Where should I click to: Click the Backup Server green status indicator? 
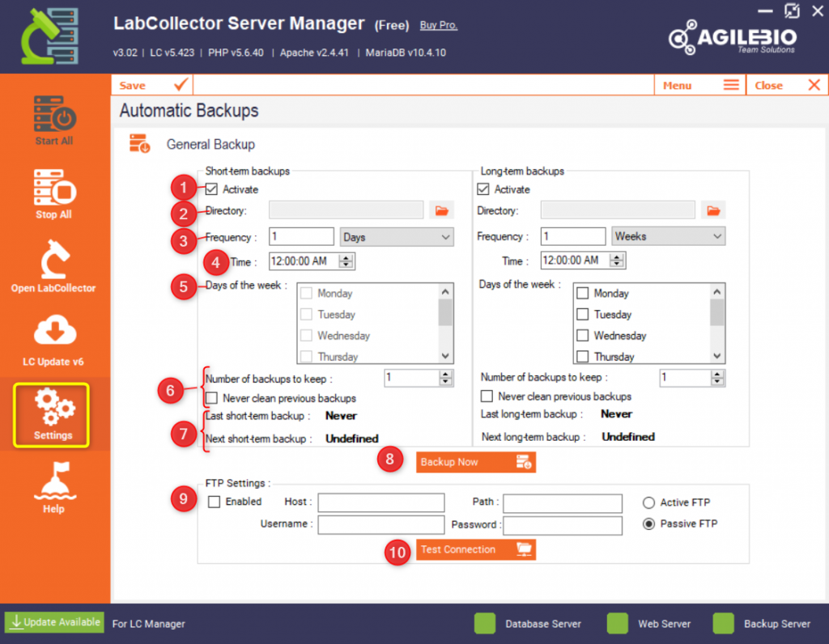pyautogui.click(x=723, y=624)
